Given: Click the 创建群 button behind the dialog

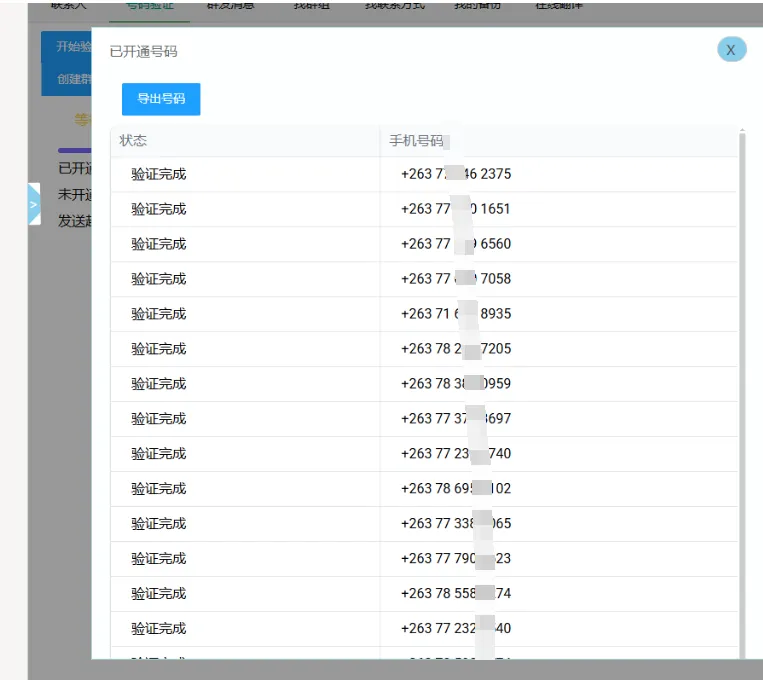Looking at the screenshot, I should click(66, 79).
